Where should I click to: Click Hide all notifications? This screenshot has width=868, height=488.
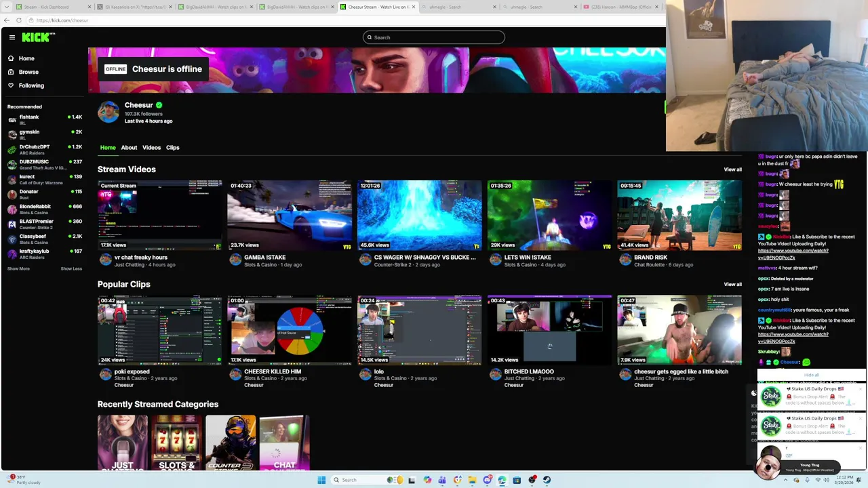[x=811, y=375]
